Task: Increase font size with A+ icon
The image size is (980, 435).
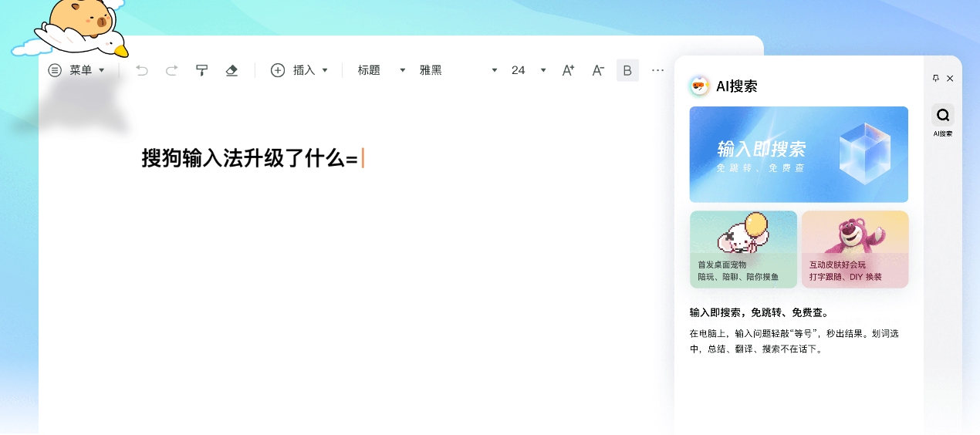Action: coord(568,70)
